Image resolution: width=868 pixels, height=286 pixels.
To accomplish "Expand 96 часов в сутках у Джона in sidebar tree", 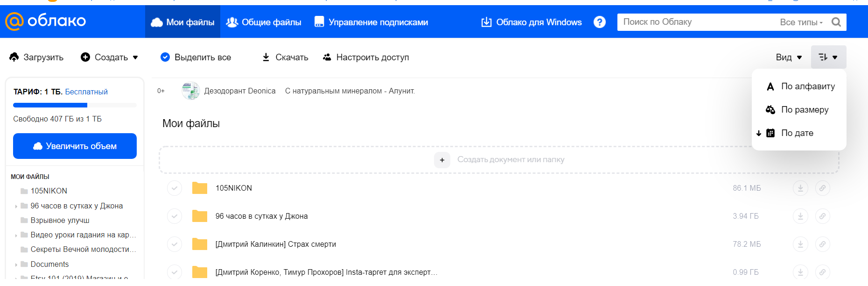I will coord(16,206).
